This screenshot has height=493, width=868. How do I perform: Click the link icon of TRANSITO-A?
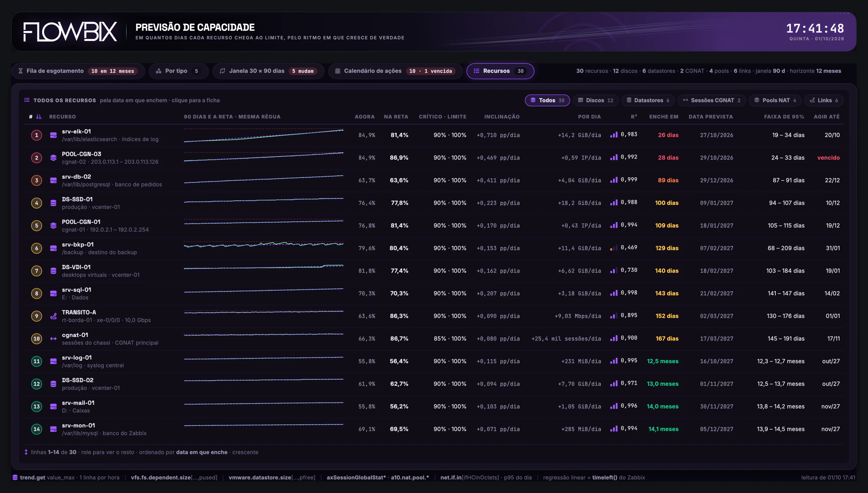[53, 316]
